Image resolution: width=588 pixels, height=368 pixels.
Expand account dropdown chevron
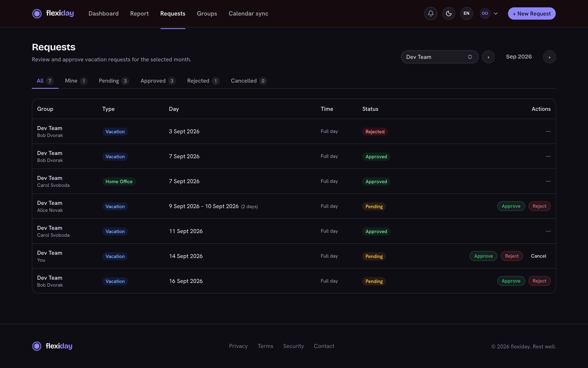(x=496, y=13)
